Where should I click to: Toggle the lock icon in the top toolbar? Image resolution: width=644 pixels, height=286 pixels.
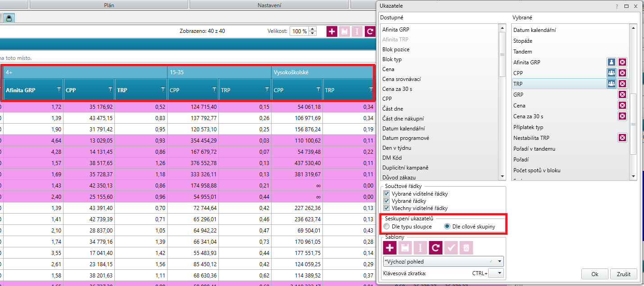pyautogui.click(x=9, y=18)
